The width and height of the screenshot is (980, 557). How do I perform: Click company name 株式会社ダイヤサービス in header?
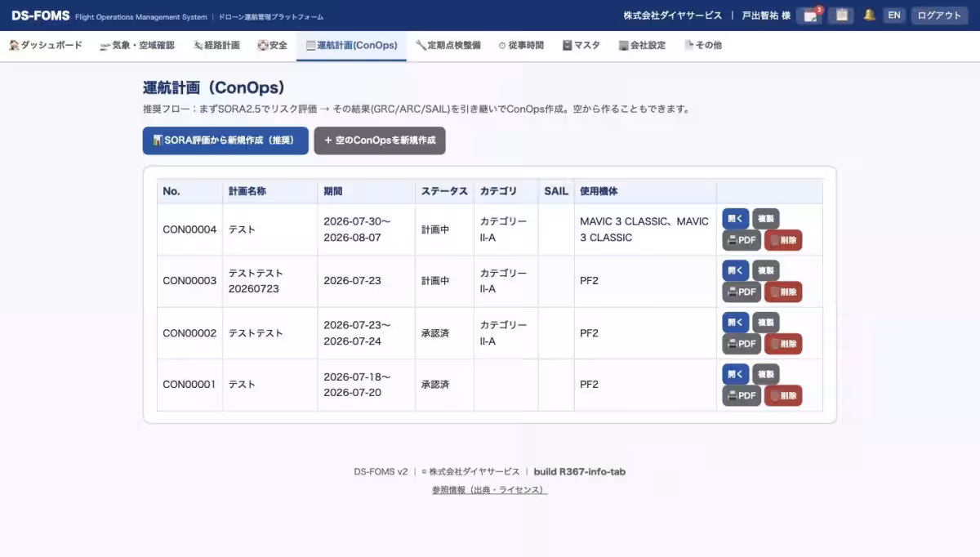click(x=673, y=16)
